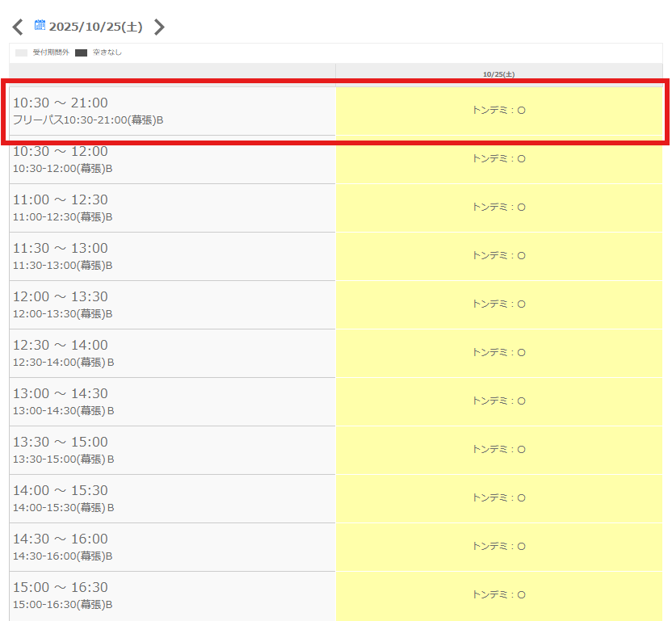This screenshot has height=621, width=672.
Task: Click the light 受付期間外 legend swatch
Action: (22, 53)
